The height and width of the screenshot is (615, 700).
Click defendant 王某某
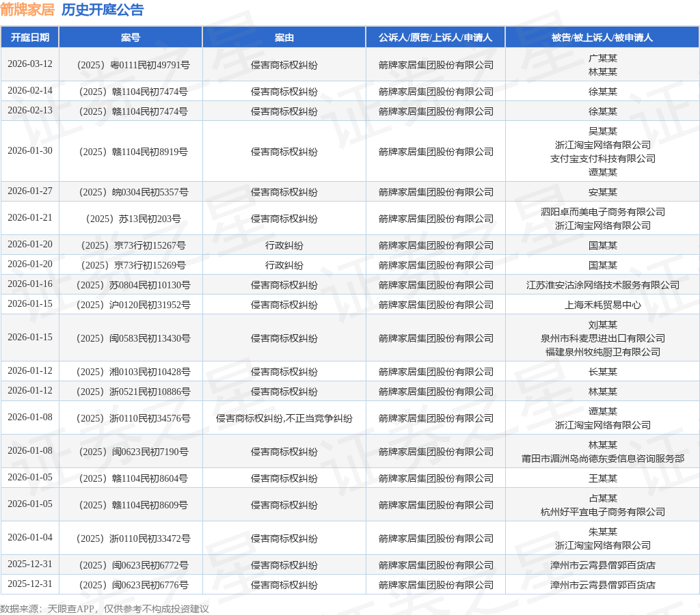pyautogui.click(x=603, y=478)
